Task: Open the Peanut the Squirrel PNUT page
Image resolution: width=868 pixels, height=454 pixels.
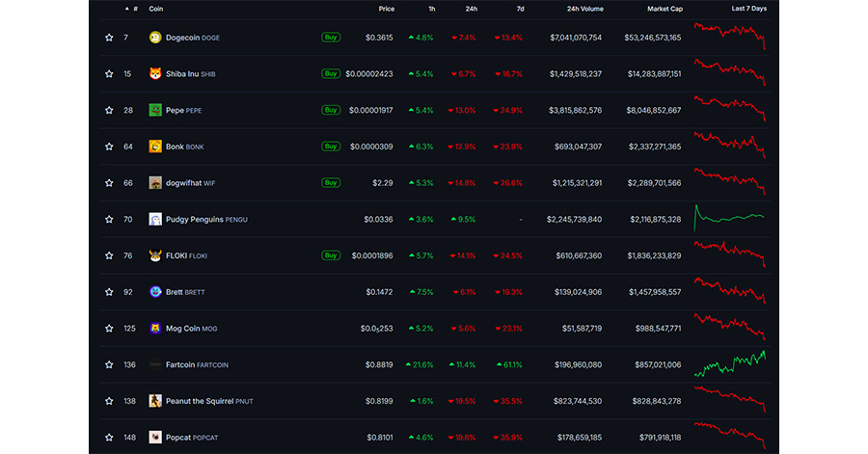Action: click(x=209, y=401)
